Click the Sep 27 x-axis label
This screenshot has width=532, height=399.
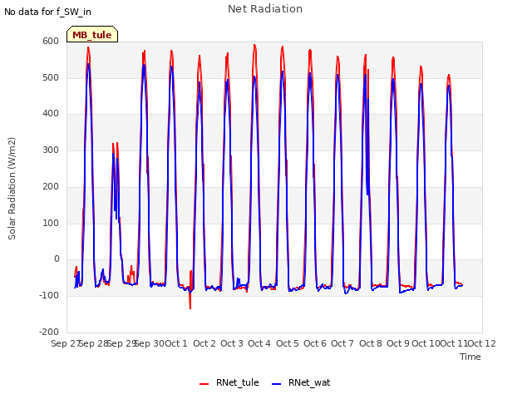pos(66,343)
